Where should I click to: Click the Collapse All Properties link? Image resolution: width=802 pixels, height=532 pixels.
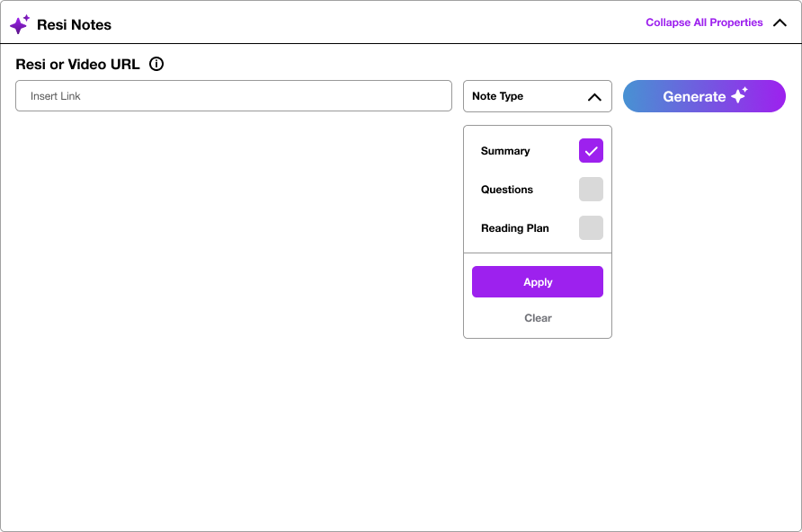click(x=704, y=22)
